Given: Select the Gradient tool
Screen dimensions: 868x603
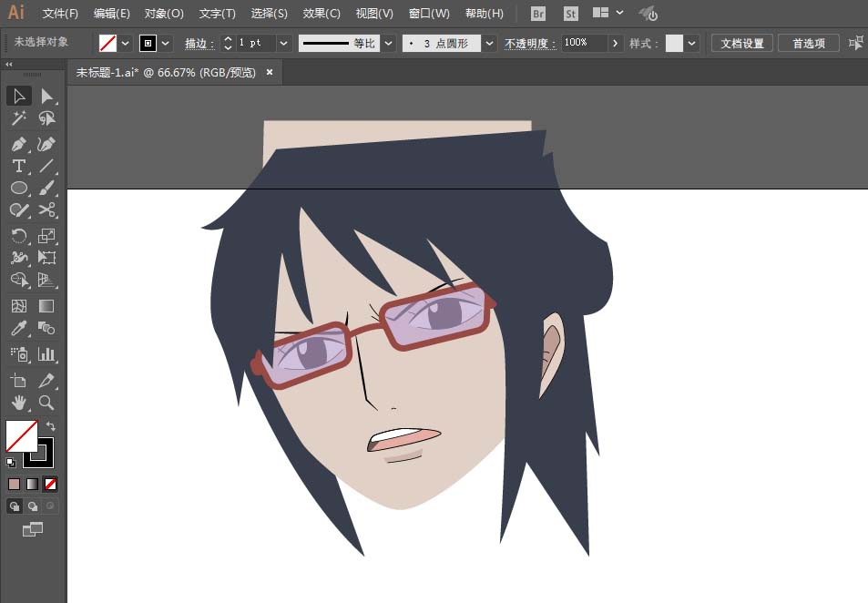Looking at the screenshot, I should pos(46,306).
